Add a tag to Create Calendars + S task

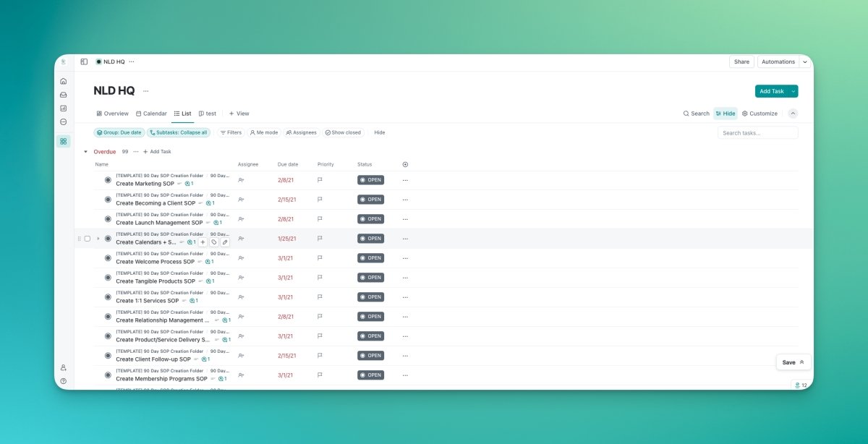213,242
